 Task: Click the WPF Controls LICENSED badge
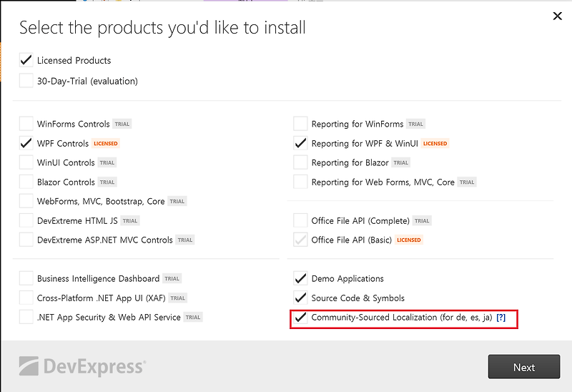pos(105,144)
